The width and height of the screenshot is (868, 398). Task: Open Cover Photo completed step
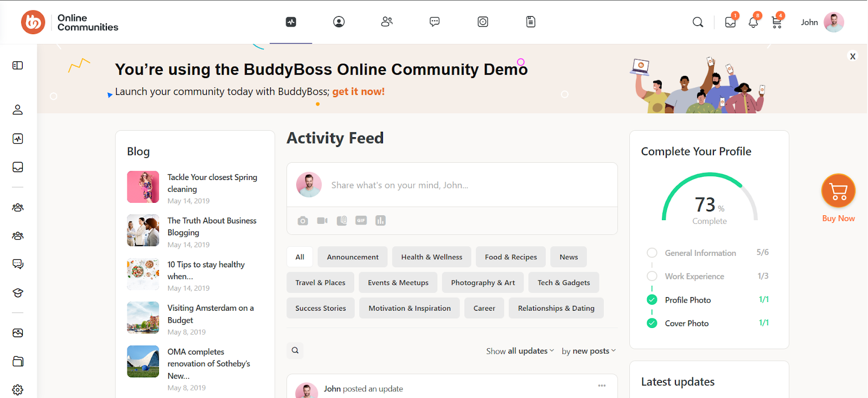pyautogui.click(x=687, y=323)
